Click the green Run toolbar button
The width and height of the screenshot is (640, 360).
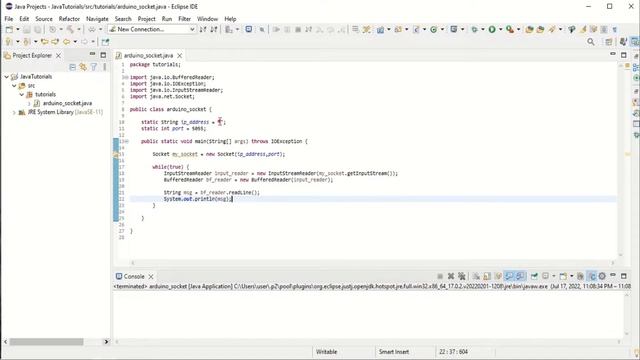coord(492,29)
